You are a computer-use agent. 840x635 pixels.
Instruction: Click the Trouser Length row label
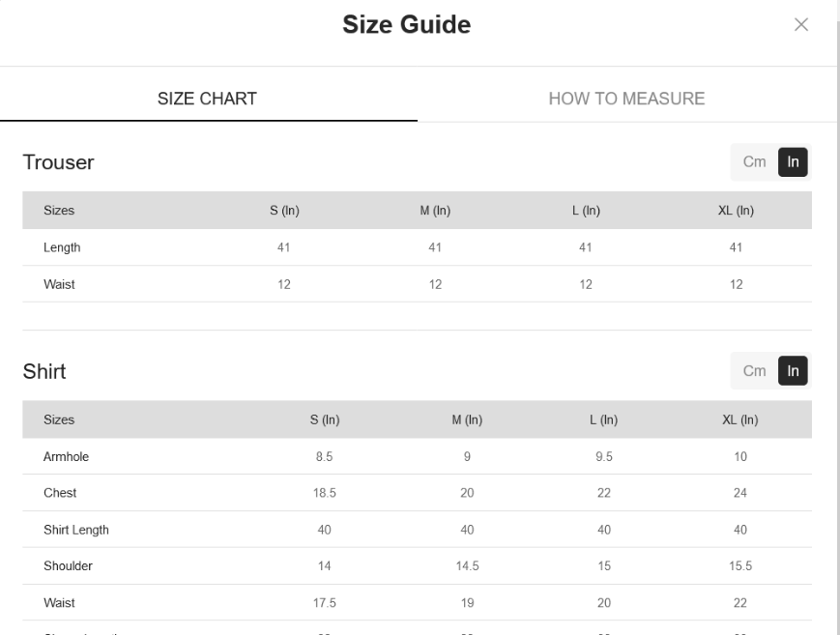[x=62, y=247]
